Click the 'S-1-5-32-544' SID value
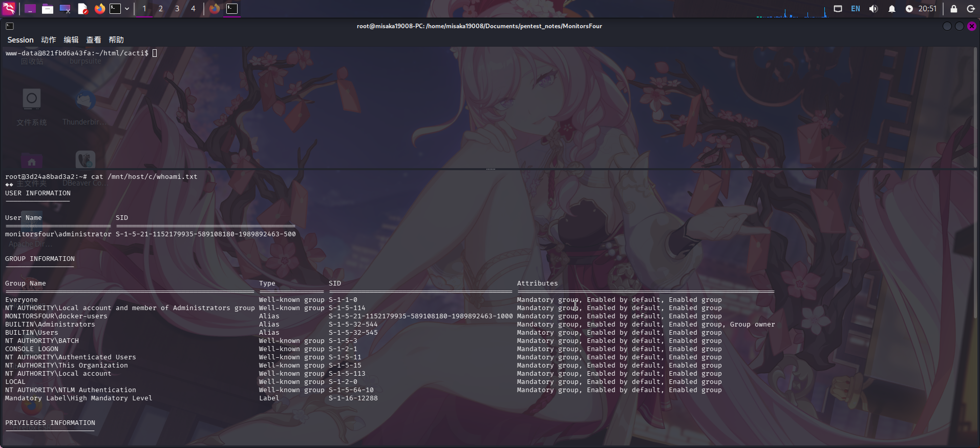Image resolution: width=980 pixels, height=448 pixels. 353,324
